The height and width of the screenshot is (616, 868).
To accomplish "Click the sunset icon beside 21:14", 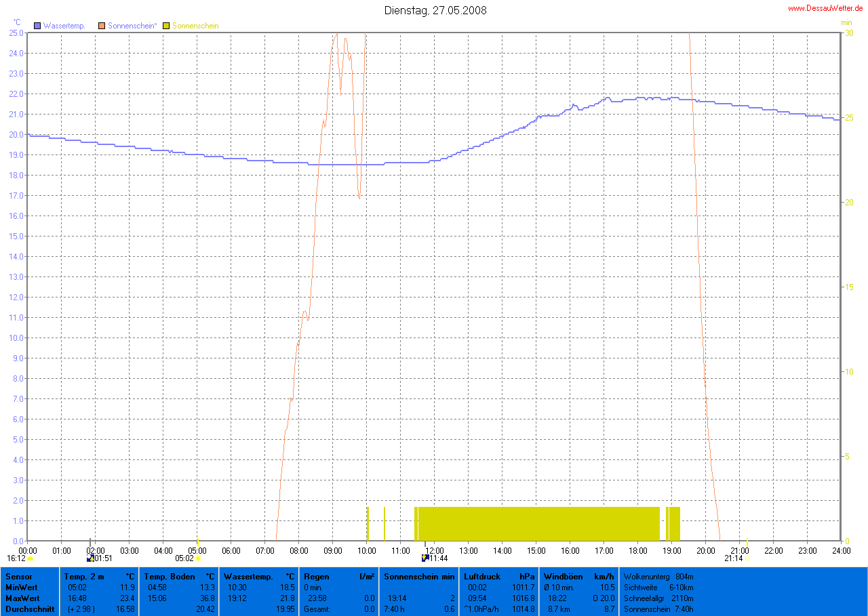I will pyautogui.click(x=747, y=559).
